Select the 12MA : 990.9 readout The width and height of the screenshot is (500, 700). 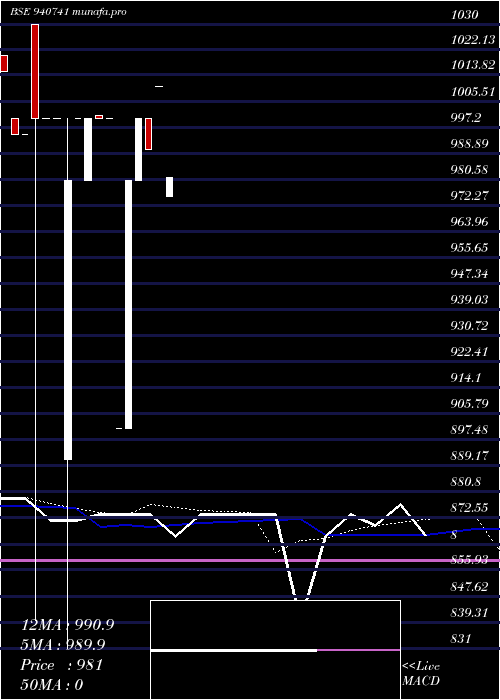click(x=67, y=625)
